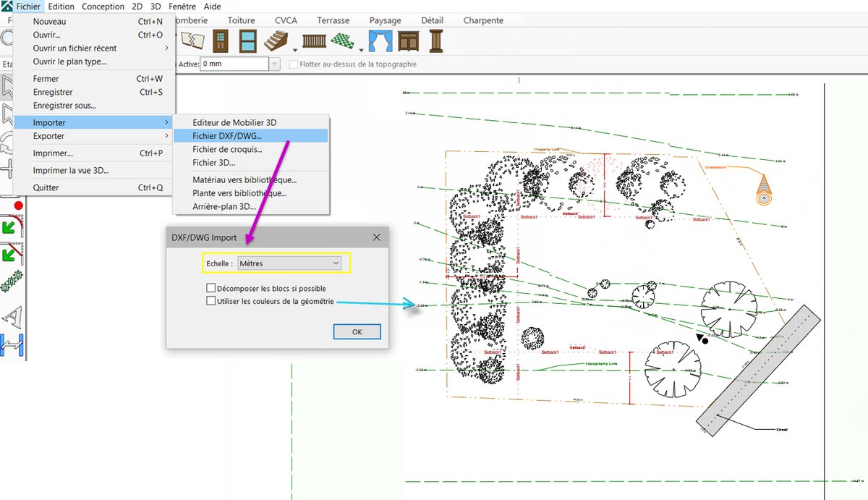The width and height of the screenshot is (868, 500).
Task: Select the door tool icon
Action: click(x=221, y=41)
